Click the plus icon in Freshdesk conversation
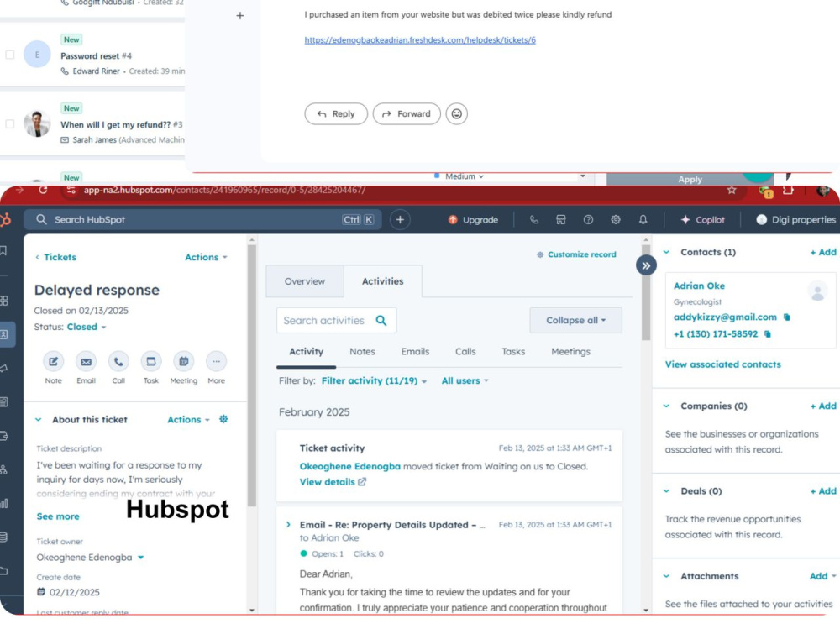840x629 pixels. point(240,16)
